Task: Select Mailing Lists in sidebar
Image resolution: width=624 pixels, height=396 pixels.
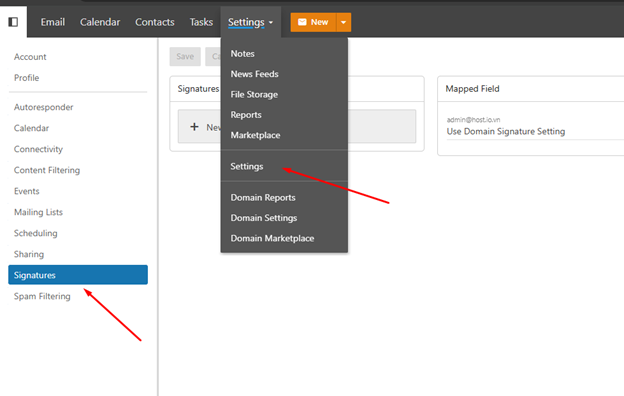Action: [x=39, y=212]
